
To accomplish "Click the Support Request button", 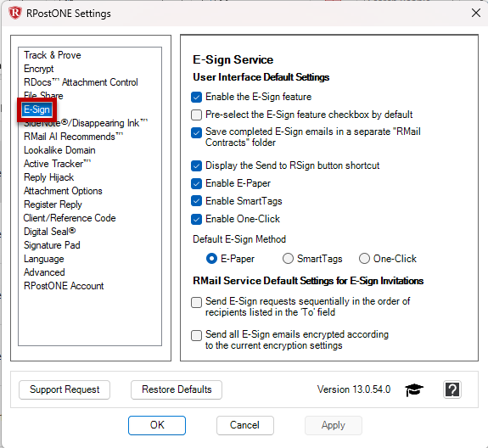I will [x=65, y=389].
